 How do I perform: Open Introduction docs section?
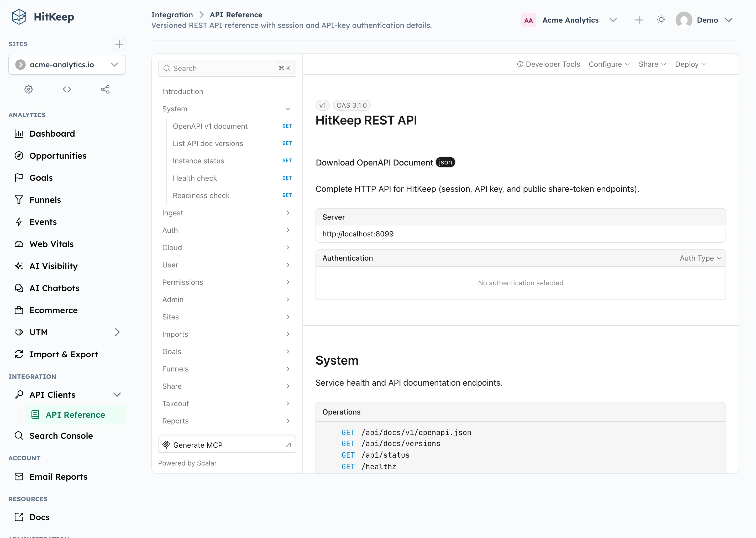[227, 91]
